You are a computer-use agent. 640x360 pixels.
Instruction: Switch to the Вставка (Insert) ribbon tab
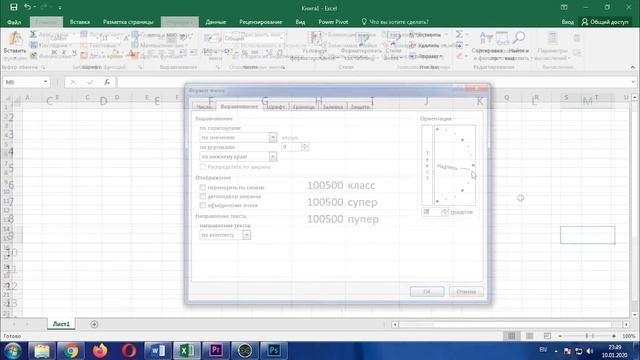pos(80,22)
